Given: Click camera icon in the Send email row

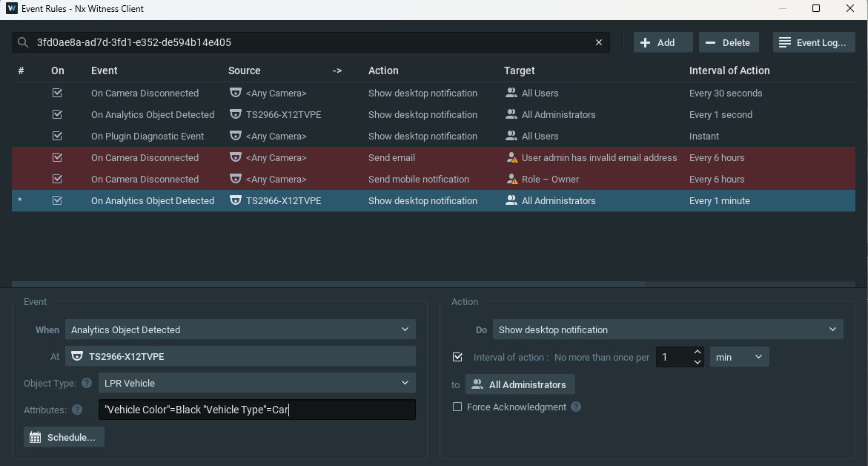Looking at the screenshot, I should tap(235, 158).
